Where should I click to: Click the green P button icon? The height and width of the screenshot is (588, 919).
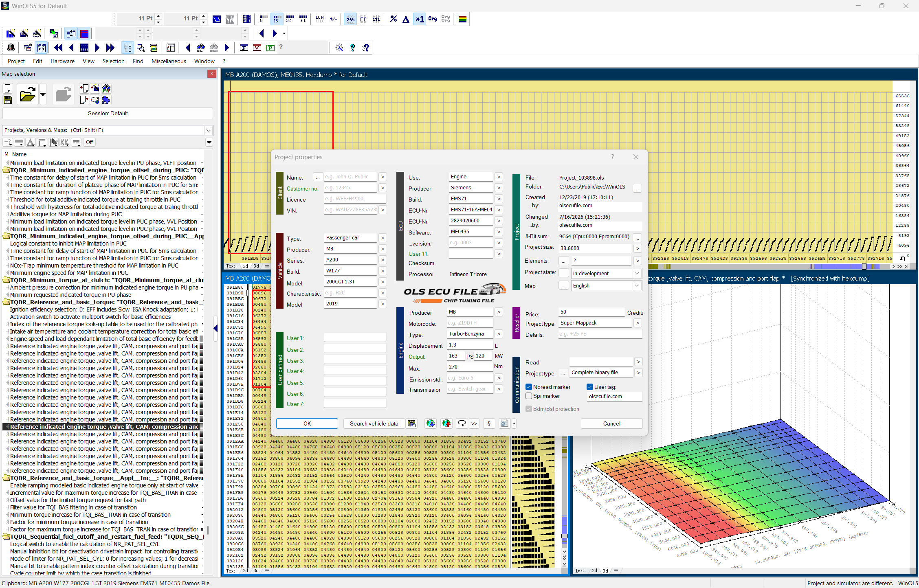(270, 48)
